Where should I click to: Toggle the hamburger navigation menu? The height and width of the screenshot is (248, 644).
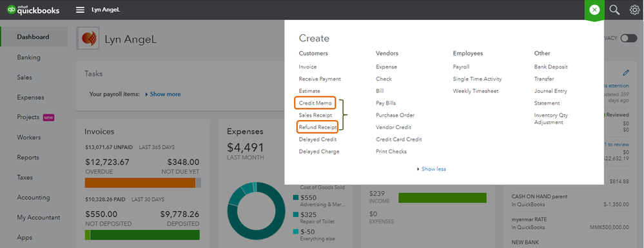[80, 10]
